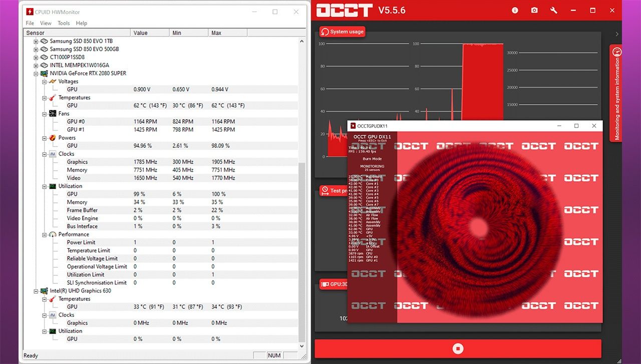This screenshot has width=641, height=364.
Task: Click the Value column header
Action: tap(150, 33)
